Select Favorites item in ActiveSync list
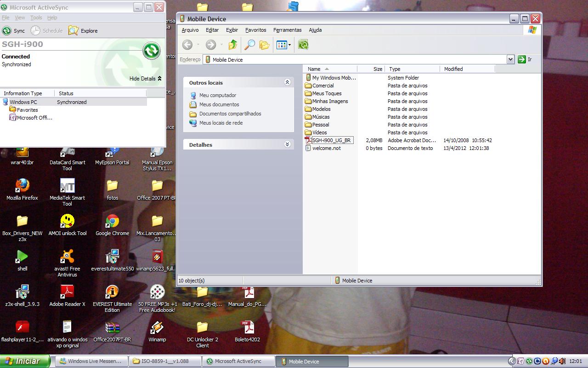This screenshot has width=588, height=368. tap(27, 110)
